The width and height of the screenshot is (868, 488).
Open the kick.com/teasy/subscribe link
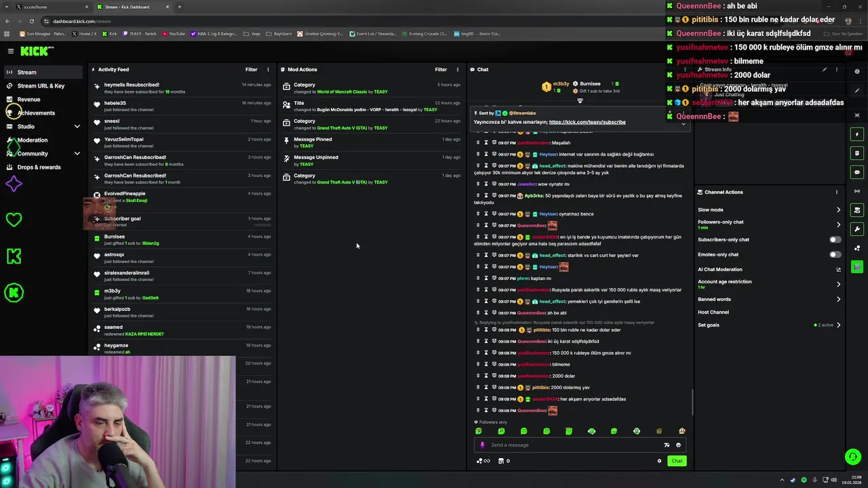[587, 122]
